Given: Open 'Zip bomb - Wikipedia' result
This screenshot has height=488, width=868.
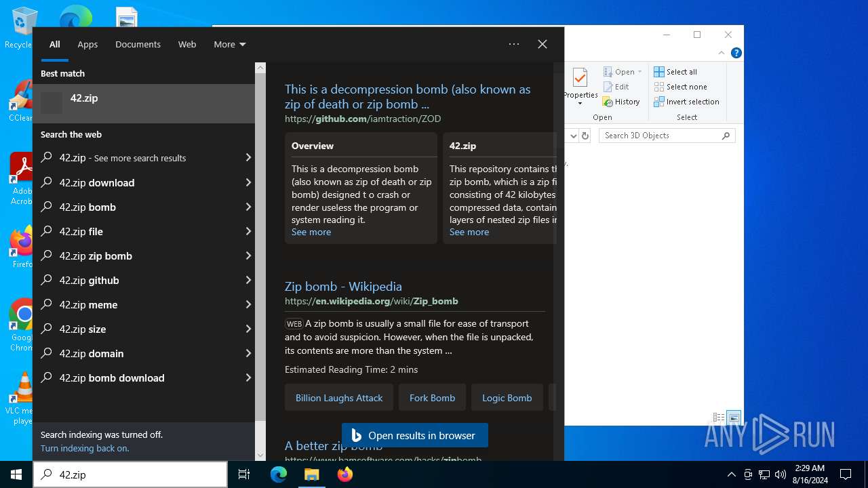Looking at the screenshot, I should click(x=343, y=286).
